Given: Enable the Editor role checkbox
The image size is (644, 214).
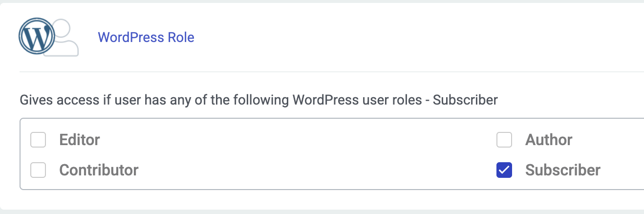Looking at the screenshot, I should (38, 140).
